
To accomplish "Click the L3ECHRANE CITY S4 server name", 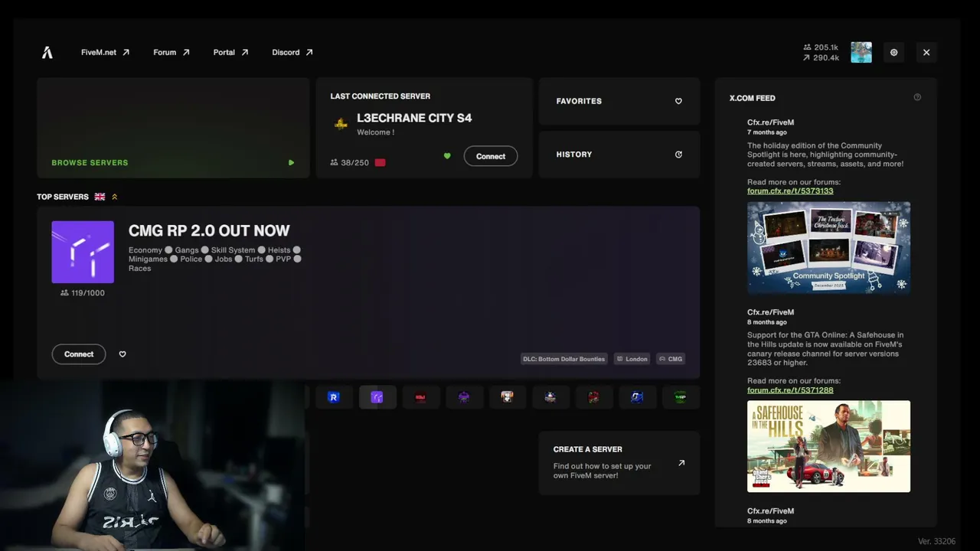I will click(414, 118).
